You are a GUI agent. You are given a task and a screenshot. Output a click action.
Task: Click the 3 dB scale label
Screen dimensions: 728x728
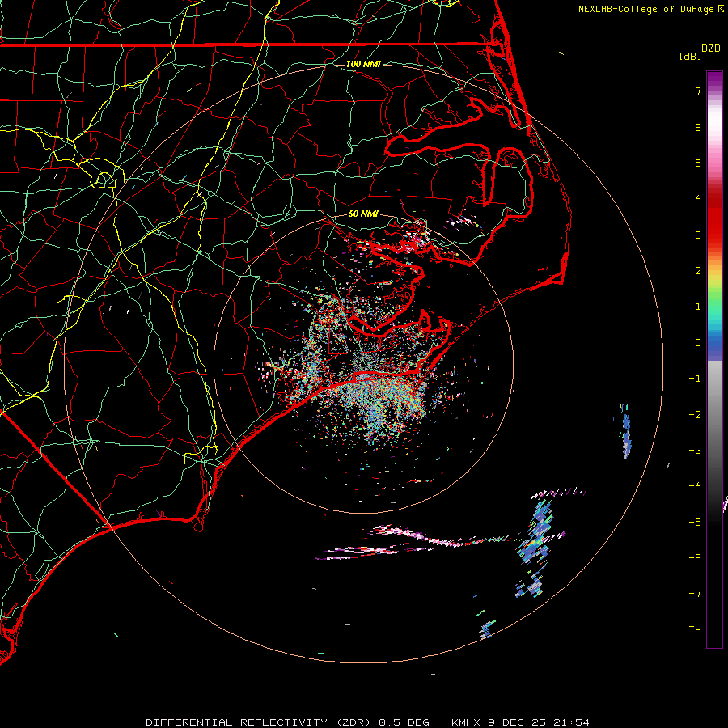(x=698, y=235)
